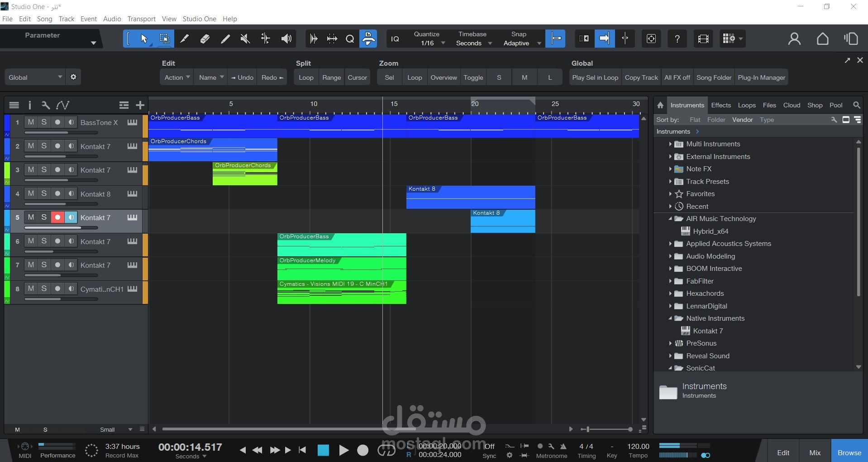
Task: Solo the BassTone X track
Action: click(44, 122)
